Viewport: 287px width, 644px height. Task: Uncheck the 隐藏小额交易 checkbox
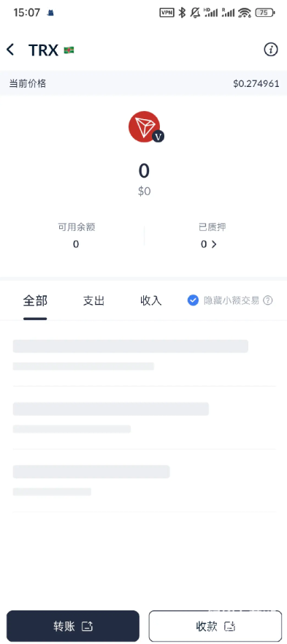coord(193,300)
